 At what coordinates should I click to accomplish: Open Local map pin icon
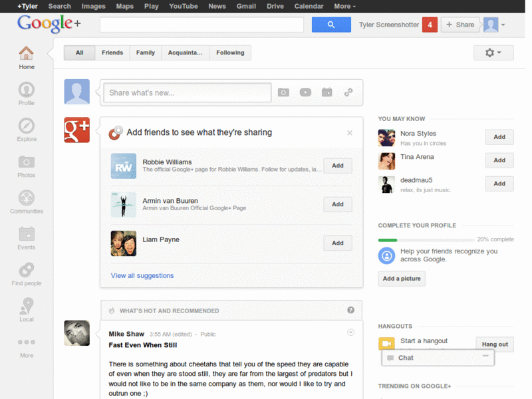[26, 306]
